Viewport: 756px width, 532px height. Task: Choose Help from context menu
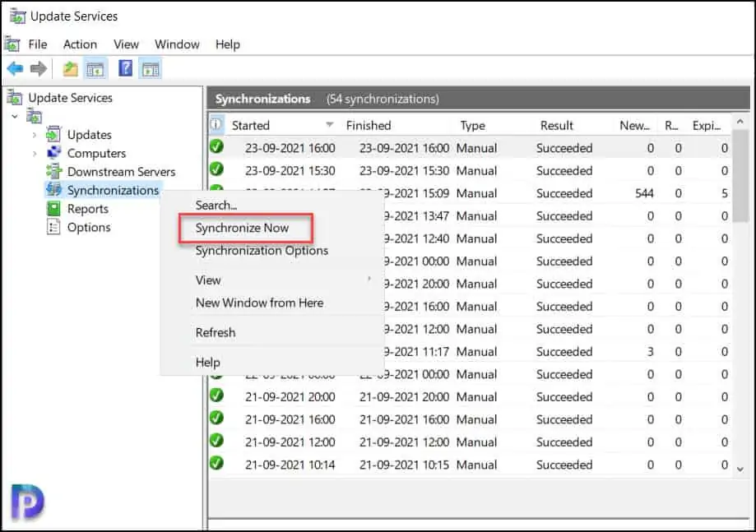point(208,363)
